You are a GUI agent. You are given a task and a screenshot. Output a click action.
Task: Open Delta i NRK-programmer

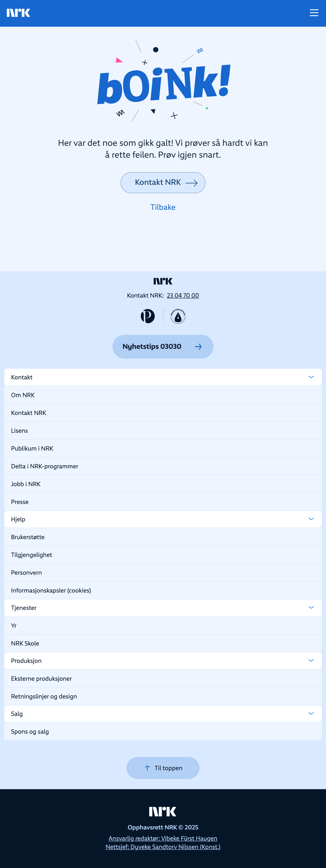coord(163,466)
